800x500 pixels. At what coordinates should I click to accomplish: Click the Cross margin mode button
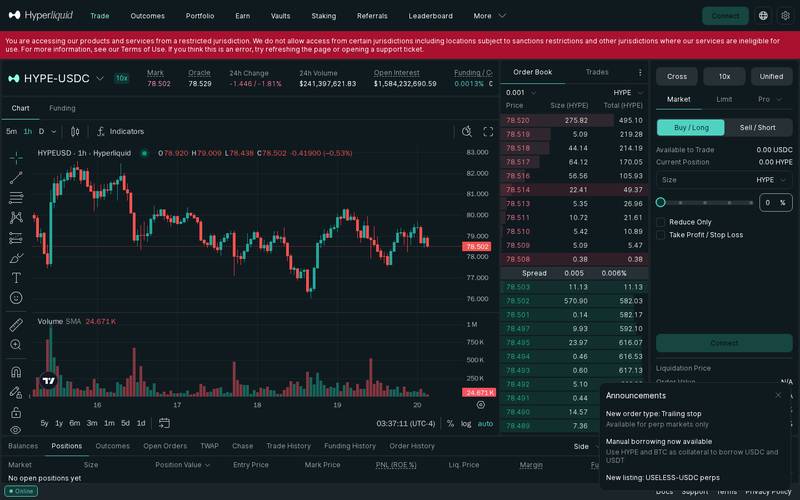pos(677,77)
